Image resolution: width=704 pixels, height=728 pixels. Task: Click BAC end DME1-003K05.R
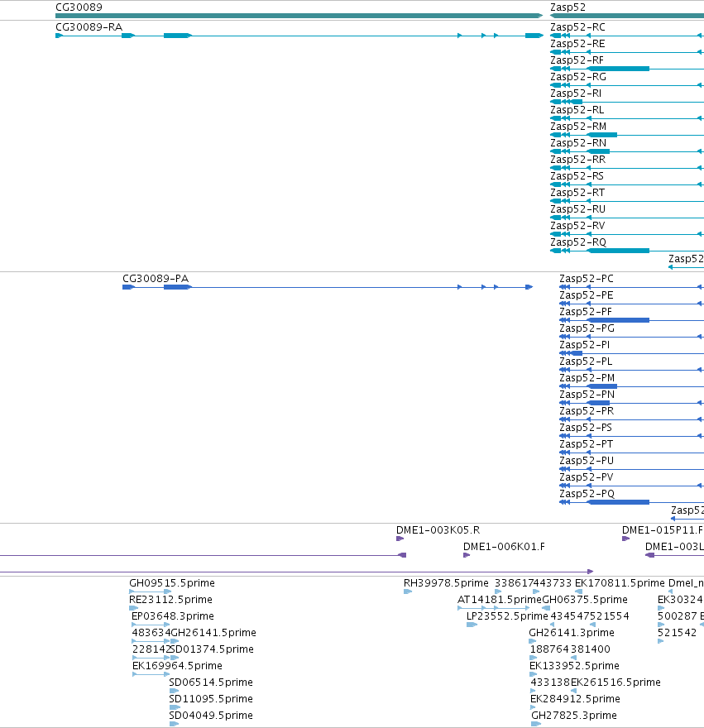tap(438, 530)
